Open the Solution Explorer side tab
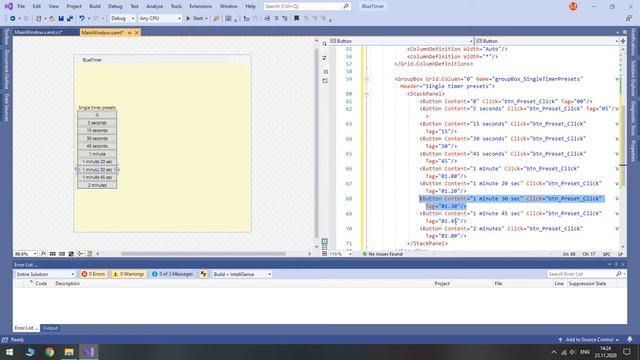 click(x=633, y=79)
